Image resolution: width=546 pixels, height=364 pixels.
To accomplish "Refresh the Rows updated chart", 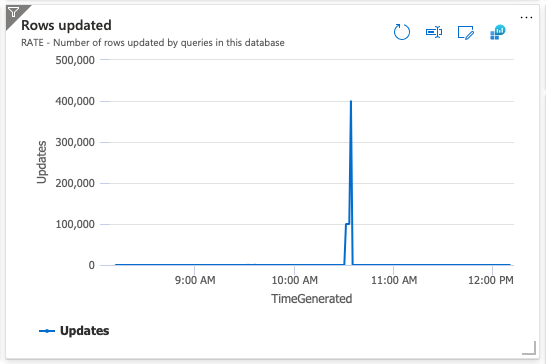I will (x=401, y=32).
